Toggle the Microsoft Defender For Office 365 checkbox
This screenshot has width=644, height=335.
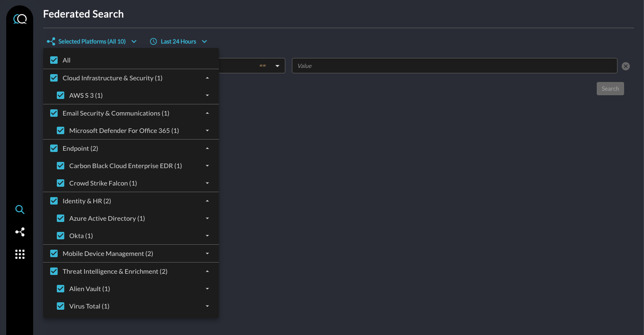point(61,130)
